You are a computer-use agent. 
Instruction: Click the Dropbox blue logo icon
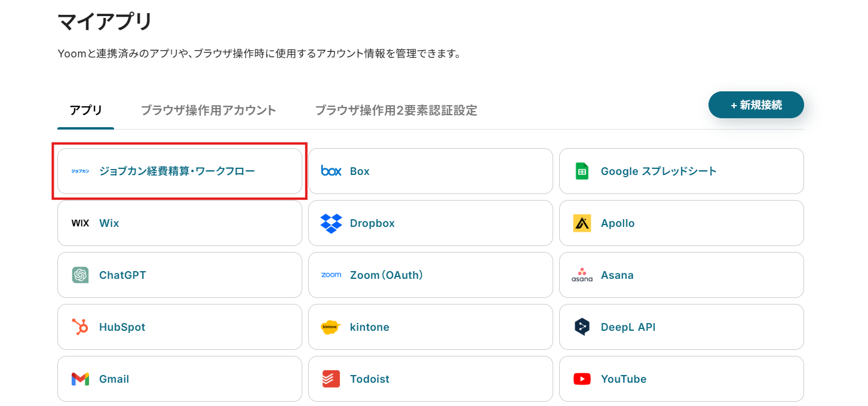pos(331,223)
